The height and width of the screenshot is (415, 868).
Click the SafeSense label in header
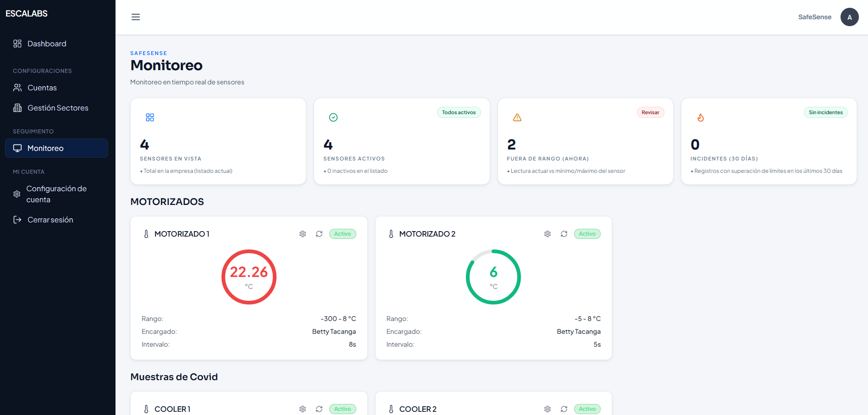click(814, 17)
